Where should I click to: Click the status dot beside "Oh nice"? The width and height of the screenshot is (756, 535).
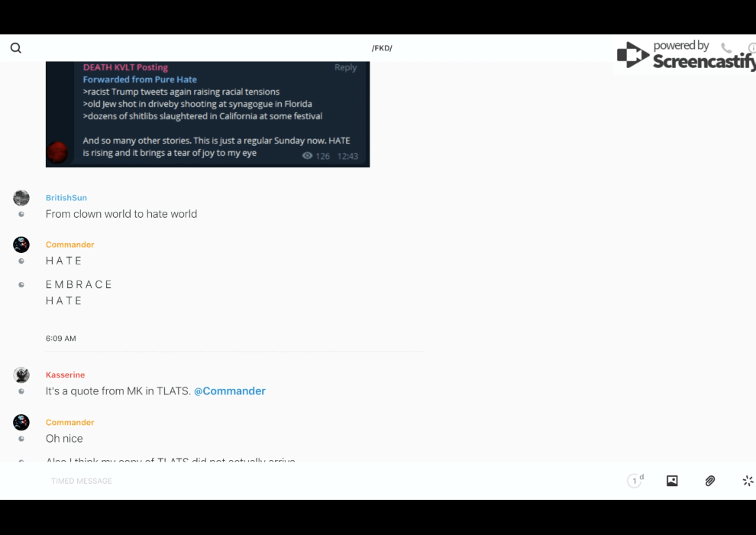[x=21, y=439]
